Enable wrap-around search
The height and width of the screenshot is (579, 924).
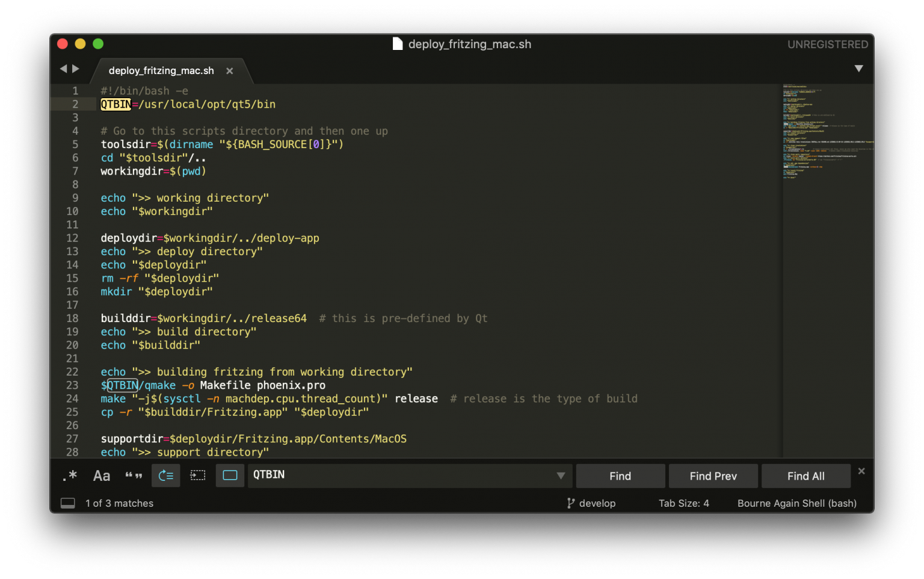pos(165,475)
